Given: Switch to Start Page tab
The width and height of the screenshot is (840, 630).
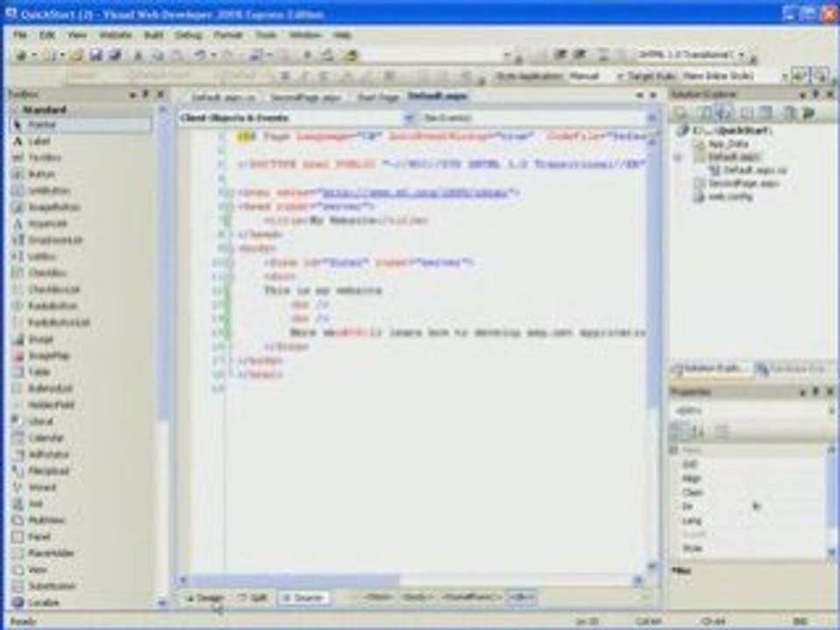Looking at the screenshot, I should tap(378, 97).
